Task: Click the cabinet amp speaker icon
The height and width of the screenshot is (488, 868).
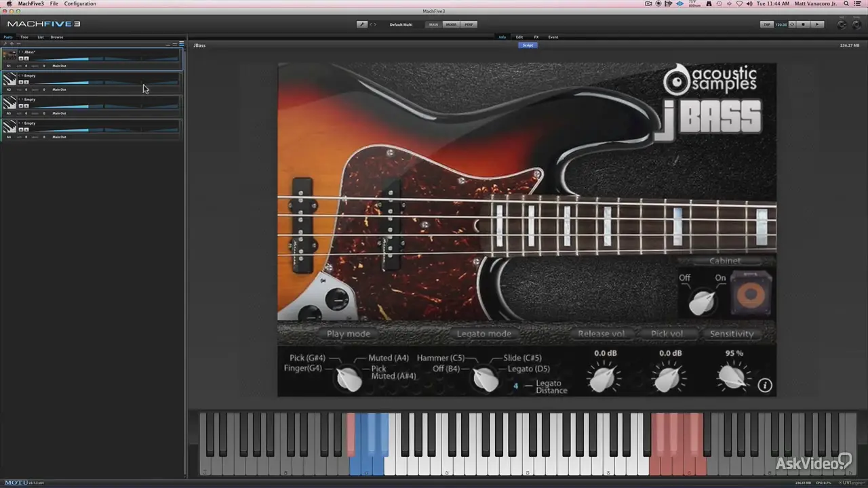Action: (751, 293)
